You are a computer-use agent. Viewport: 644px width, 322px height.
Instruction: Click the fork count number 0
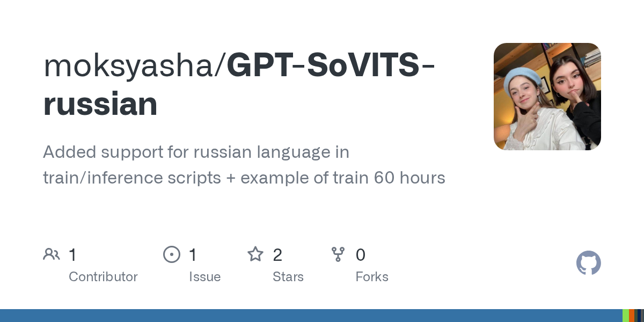pos(361,255)
